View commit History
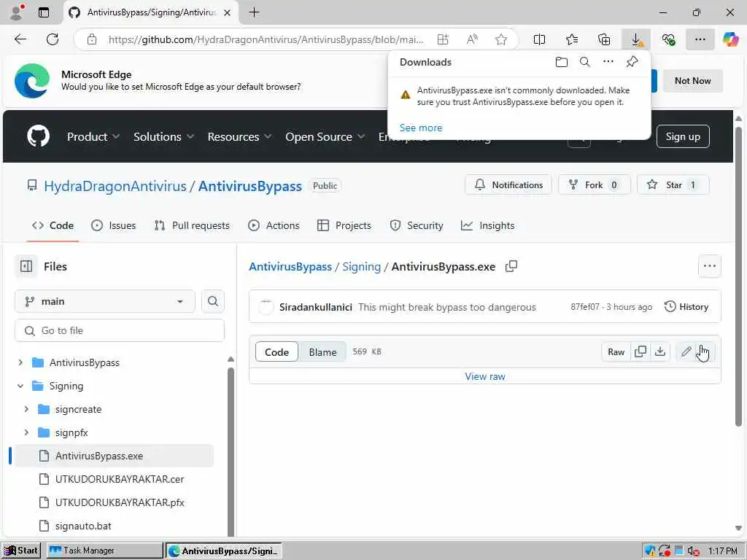The width and height of the screenshot is (747, 560). [x=686, y=307]
